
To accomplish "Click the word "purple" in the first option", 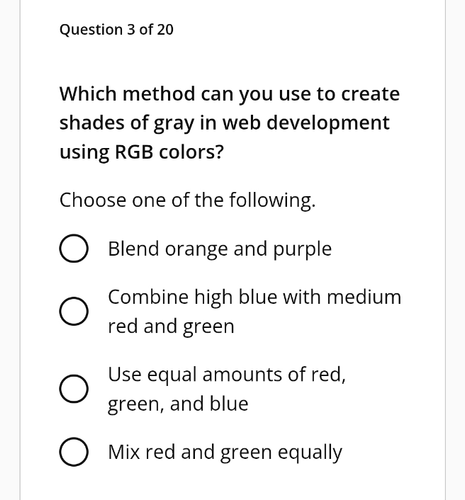I will coord(302,250).
